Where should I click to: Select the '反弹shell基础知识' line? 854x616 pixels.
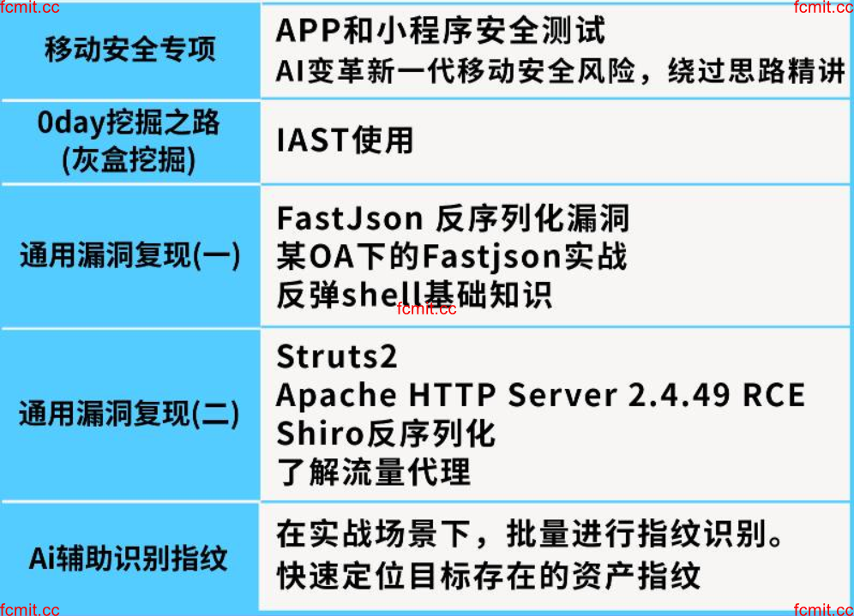click(414, 296)
